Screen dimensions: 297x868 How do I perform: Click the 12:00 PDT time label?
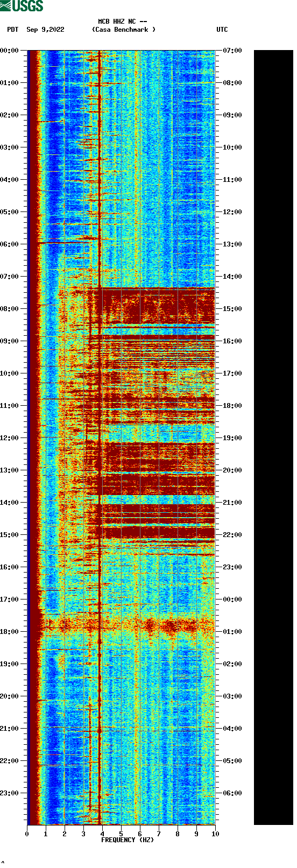click(9, 438)
